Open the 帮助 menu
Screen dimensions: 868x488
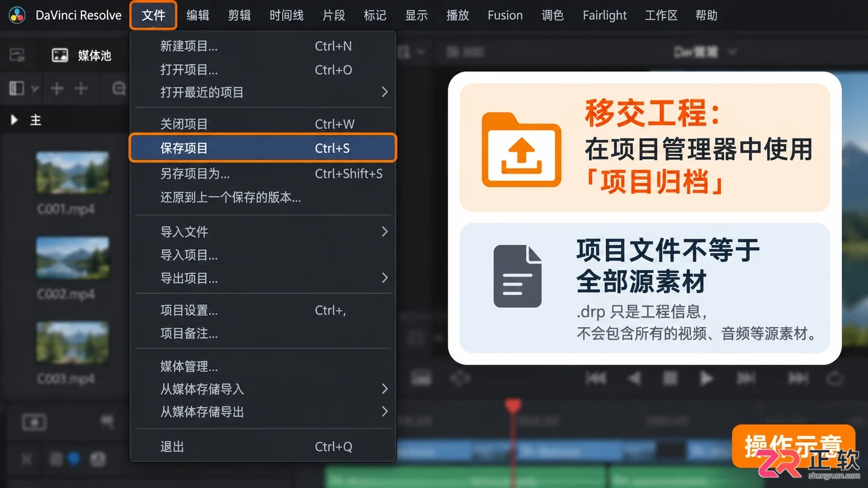coord(706,15)
